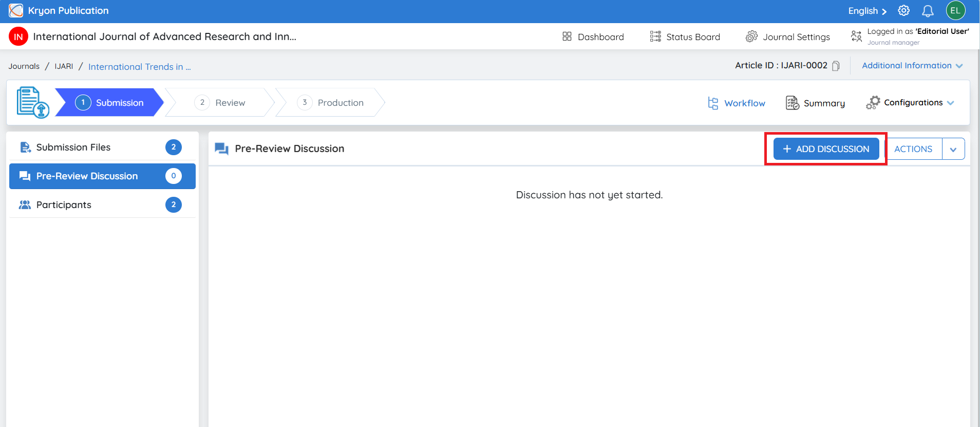Expand the Configurations chevron
The height and width of the screenshot is (427, 980).
[950, 103]
